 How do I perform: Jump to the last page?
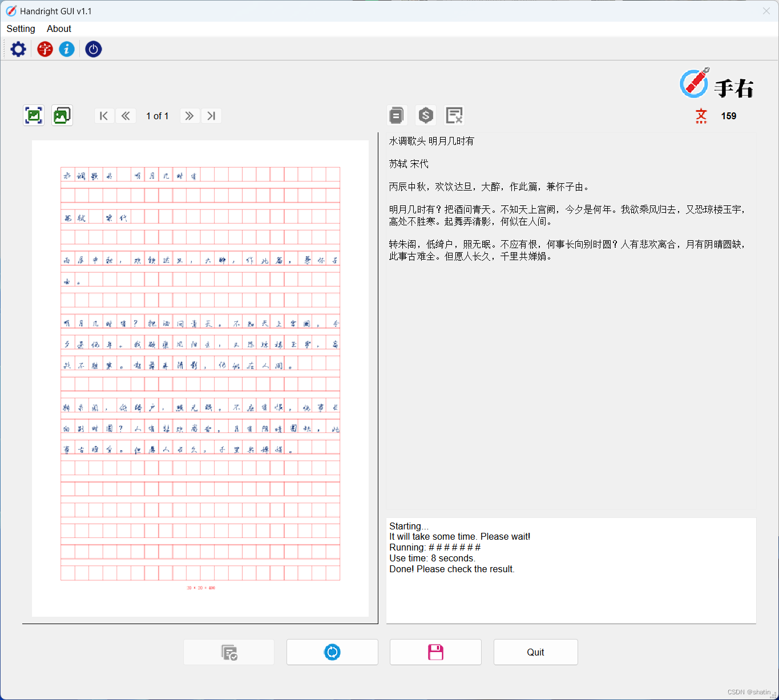211,116
